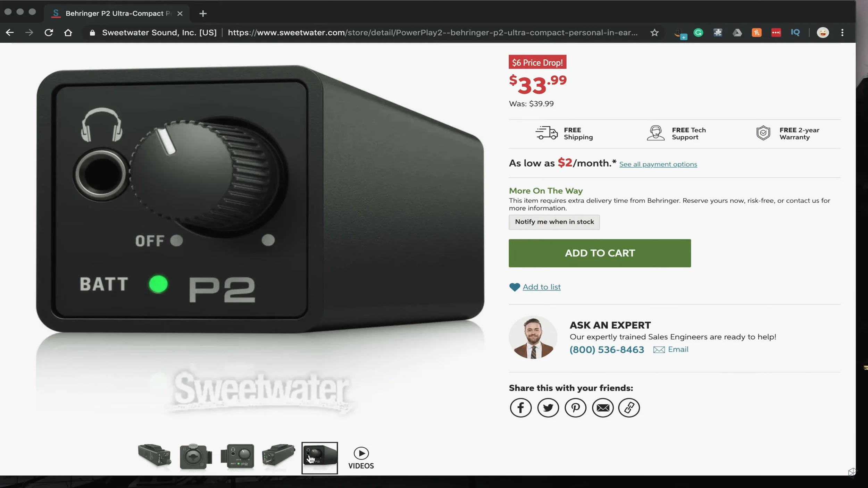Select the highlighted fifth product thumbnail
This screenshot has height=488, width=868.
pyautogui.click(x=319, y=458)
